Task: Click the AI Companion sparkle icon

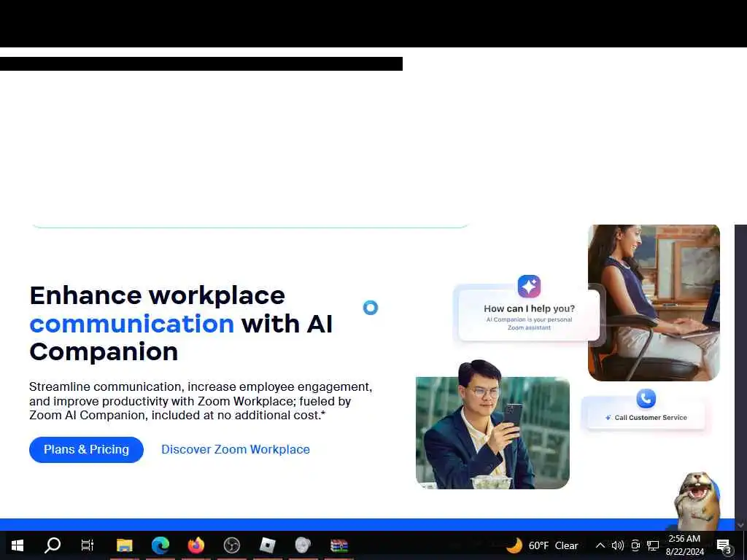Action: coord(529,286)
